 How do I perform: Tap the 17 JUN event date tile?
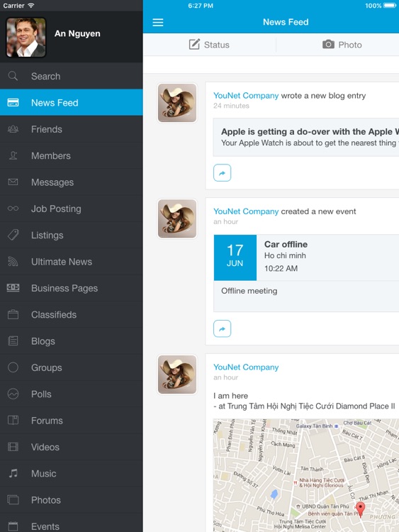coord(235,257)
